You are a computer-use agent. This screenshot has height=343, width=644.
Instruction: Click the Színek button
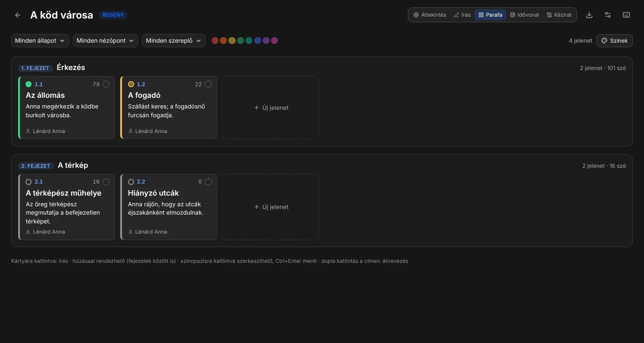[x=614, y=41]
